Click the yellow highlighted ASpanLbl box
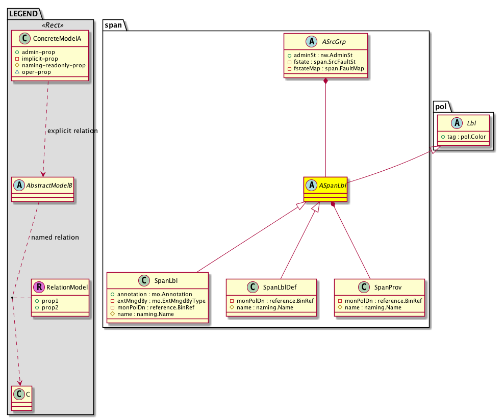The image size is (504, 420). (326, 191)
